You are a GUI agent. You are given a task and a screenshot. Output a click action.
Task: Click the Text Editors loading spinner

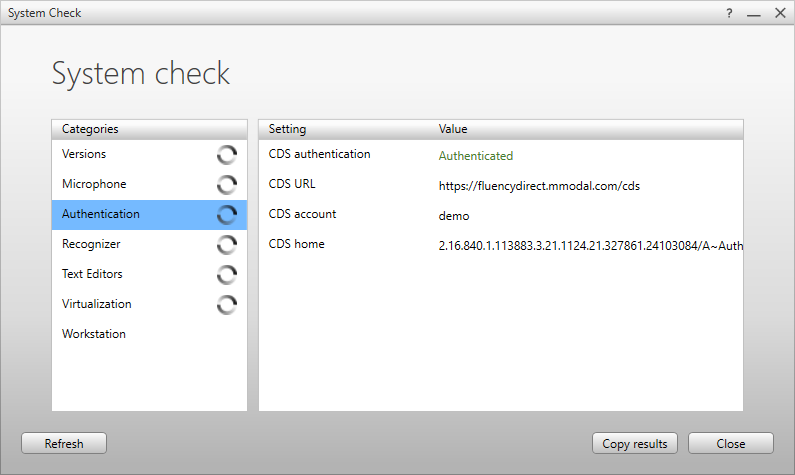227,274
